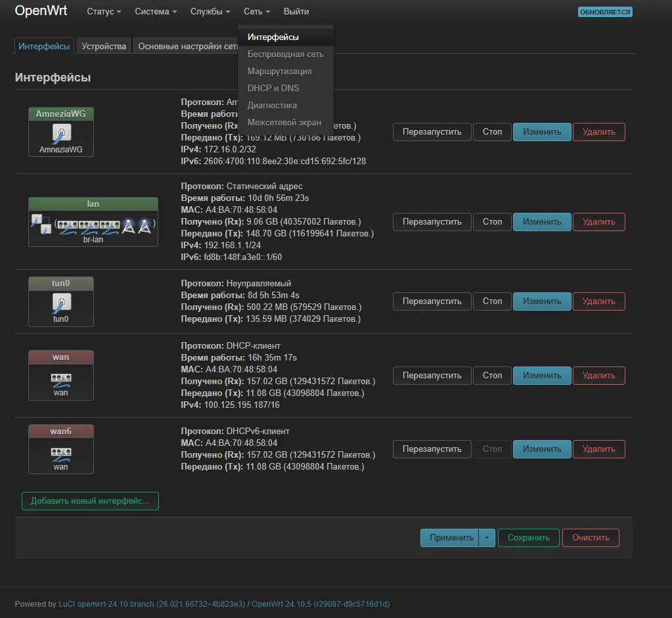The width and height of the screenshot is (672, 618).
Task: Collapse the Сеть dropdown menu
Action: 257,12
